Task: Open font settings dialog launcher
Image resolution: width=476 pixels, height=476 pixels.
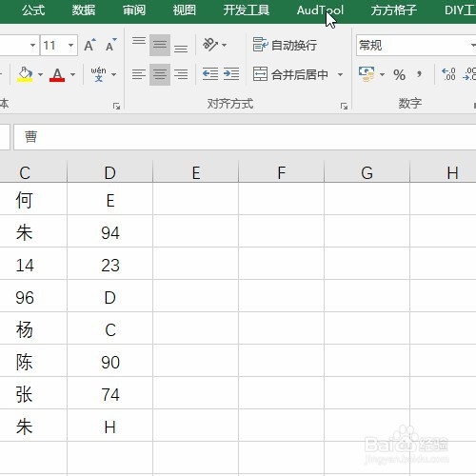Action: pos(116,106)
